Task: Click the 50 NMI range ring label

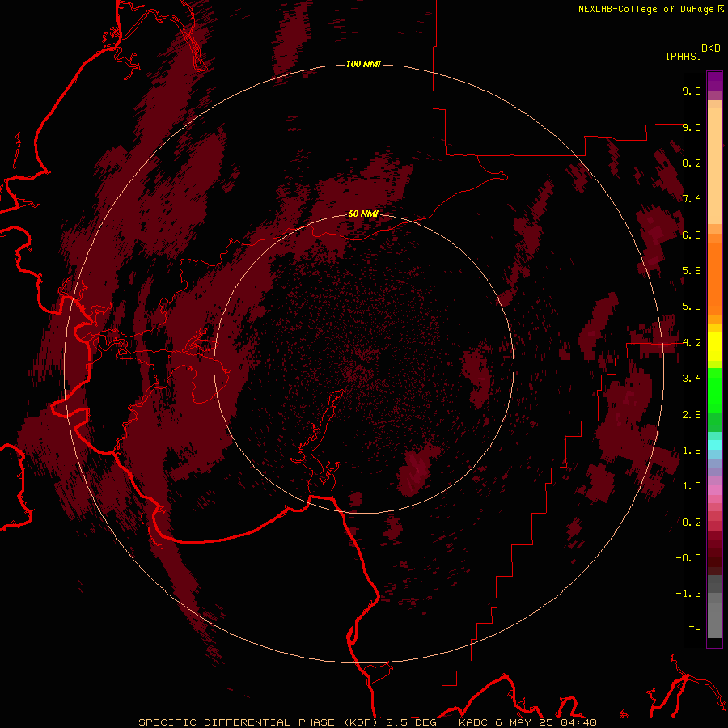Action: pos(363,214)
